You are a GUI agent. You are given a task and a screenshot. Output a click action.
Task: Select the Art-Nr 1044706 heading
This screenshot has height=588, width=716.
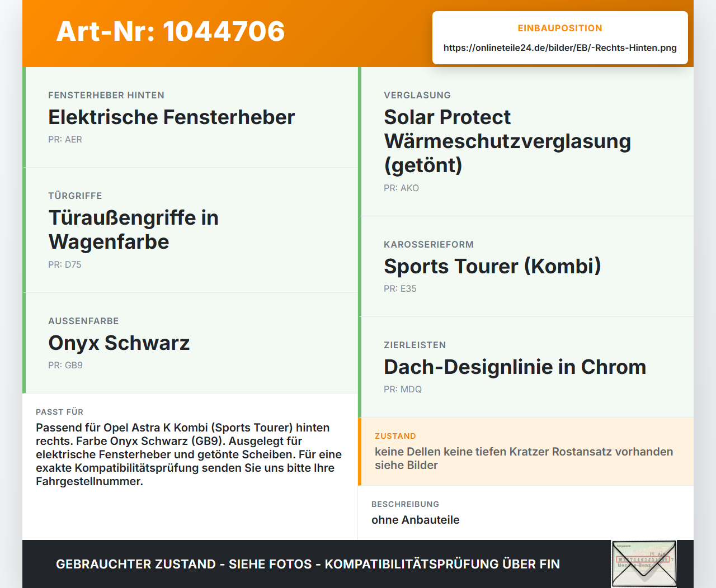171,31
